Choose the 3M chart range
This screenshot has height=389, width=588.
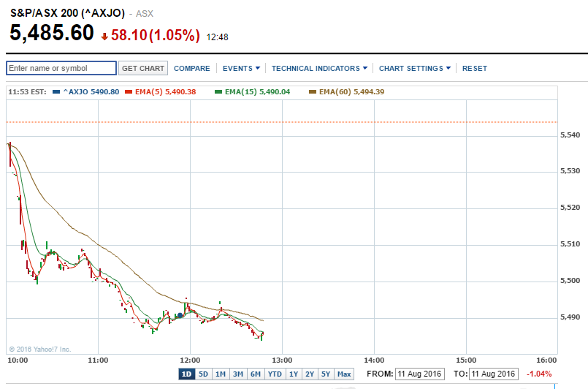click(x=237, y=374)
